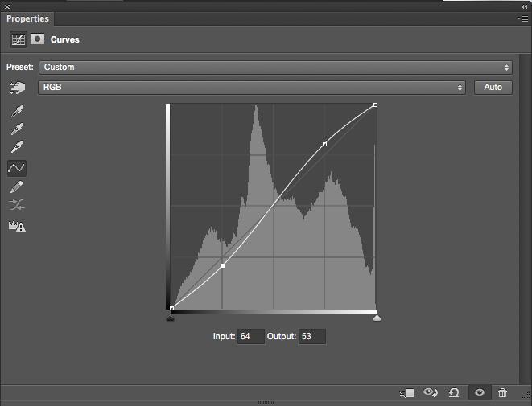This screenshot has height=406, width=532.
Task: Click the Properties panel tab
Action: (x=27, y=18)
